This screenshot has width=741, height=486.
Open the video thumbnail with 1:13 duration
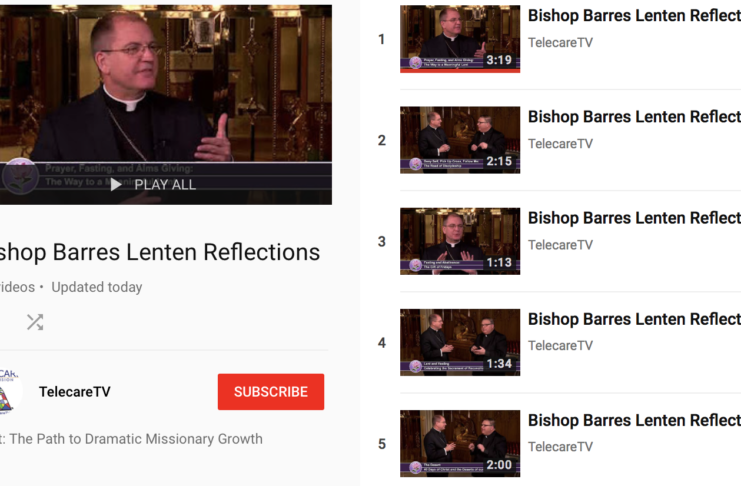click(460, 241)
